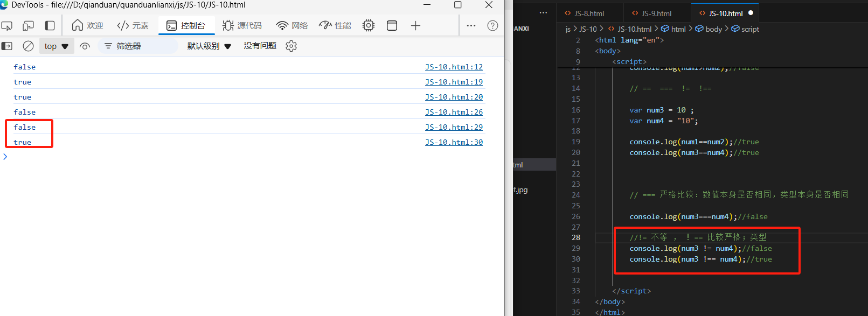
Task: Open DevTools help question mark icon
Action: (x=492, y=26)
